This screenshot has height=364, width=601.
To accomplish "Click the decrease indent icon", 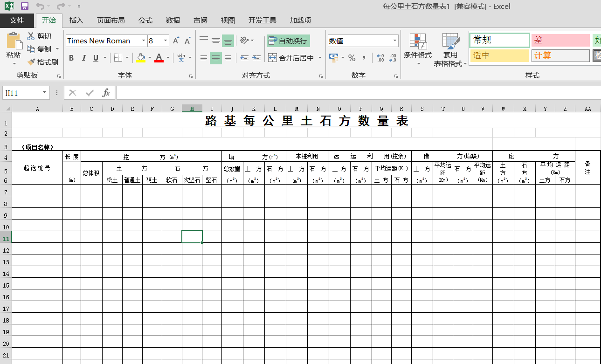I will tap(244, 58).
